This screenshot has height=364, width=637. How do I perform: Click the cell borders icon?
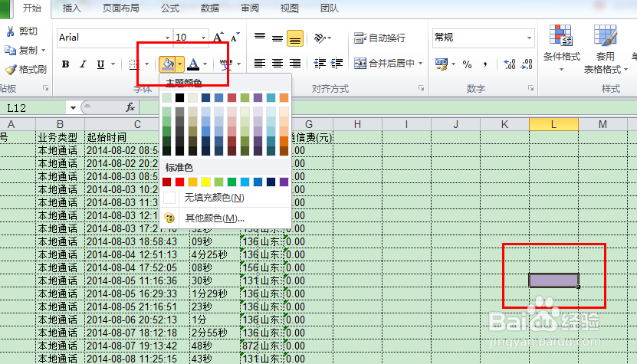[x=133, y=64]
